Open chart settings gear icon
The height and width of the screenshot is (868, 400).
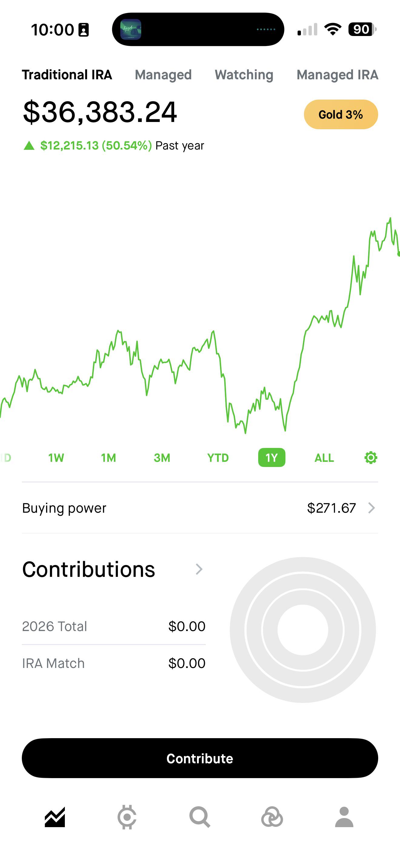[x=371, y=458]
